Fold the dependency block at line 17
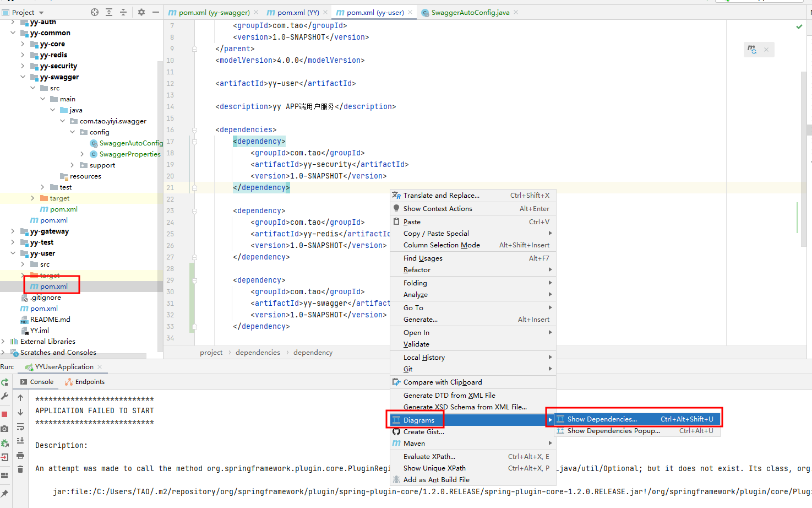The image size is (812, 508). click(194, 141)
